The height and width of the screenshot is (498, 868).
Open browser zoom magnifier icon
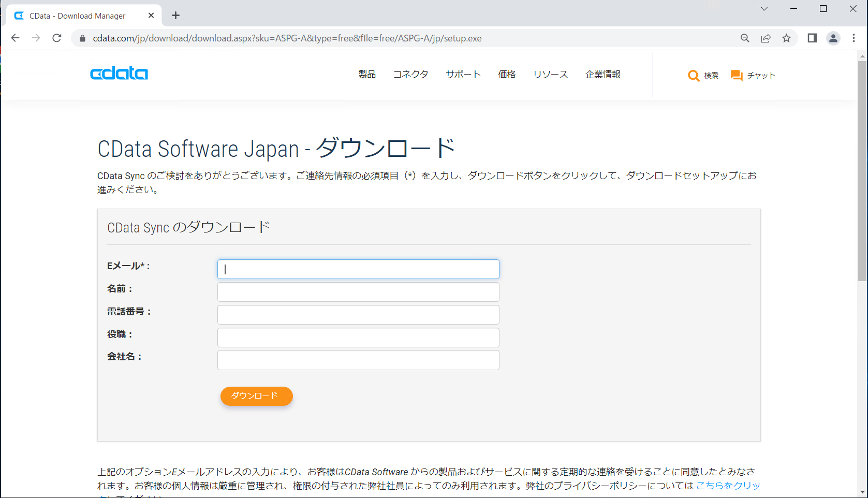745,38
